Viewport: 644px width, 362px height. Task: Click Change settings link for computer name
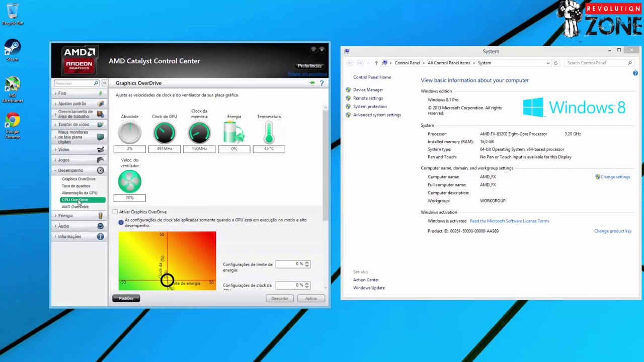click(615, 176)
